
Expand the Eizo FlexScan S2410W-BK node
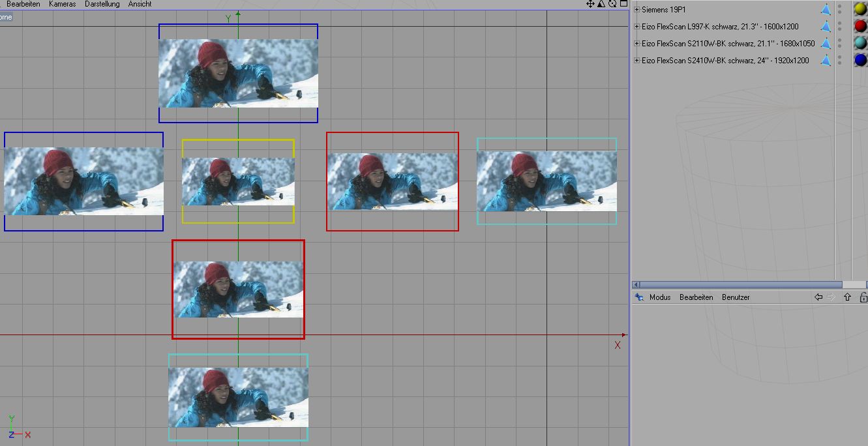pos(636,61)
